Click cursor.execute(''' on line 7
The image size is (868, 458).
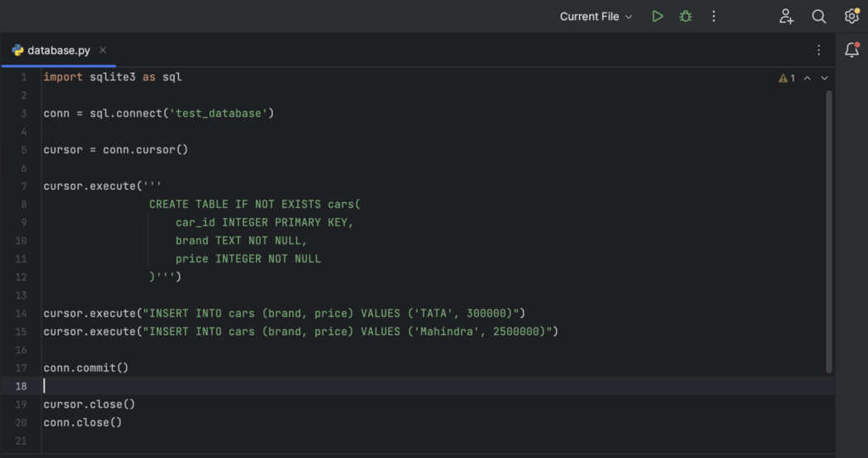coord(103,186)
